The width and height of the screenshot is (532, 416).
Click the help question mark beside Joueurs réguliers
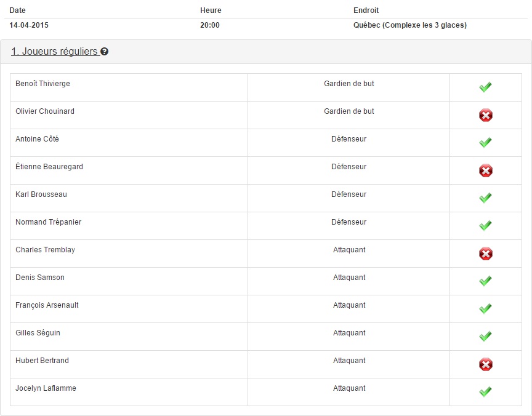point(105,52)
